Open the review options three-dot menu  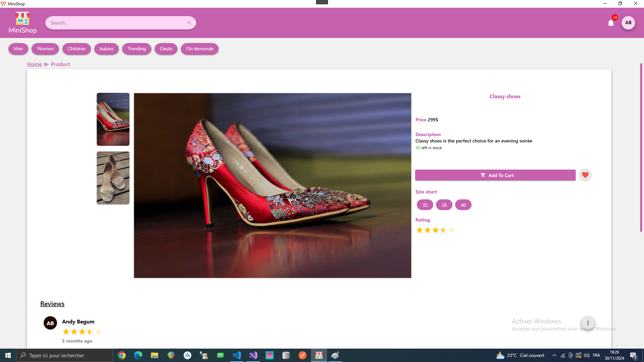(588, 323)
